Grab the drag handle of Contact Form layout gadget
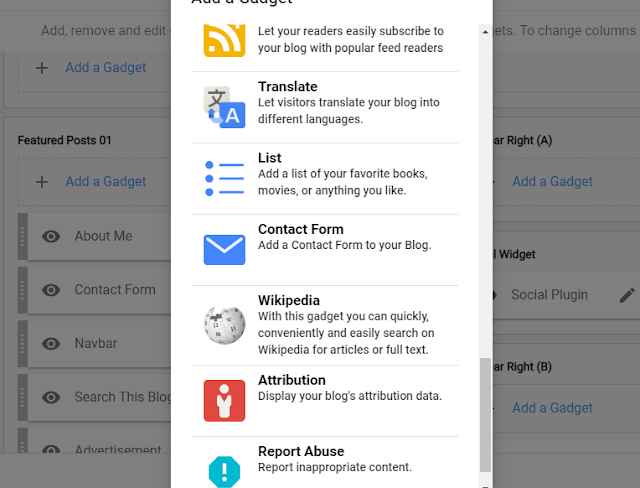Viewport: 640px width, 488px height. tap(22, 290)
